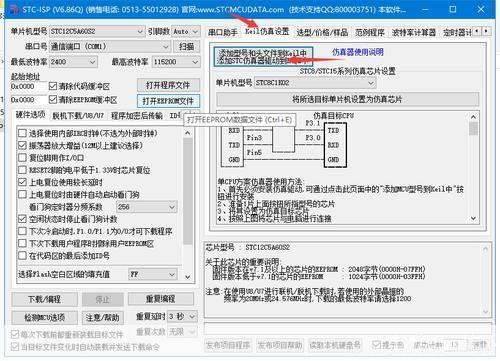Screen dimensions: 500x361
Task: Click the hardware options vertical scrollbar
Action: [x=188, y=205]
